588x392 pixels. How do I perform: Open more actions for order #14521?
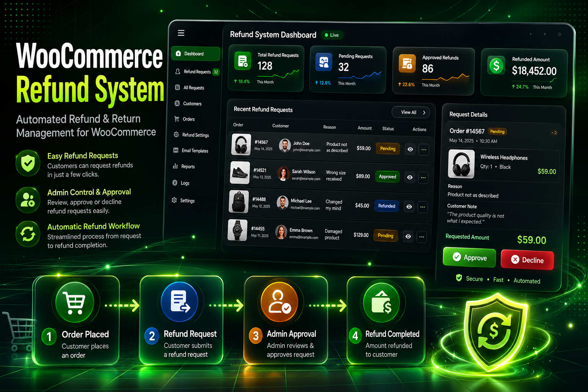[423, 178]
